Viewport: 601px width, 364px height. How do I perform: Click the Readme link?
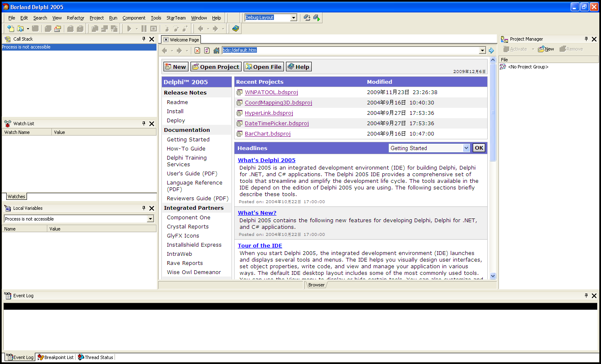(177, 102)
